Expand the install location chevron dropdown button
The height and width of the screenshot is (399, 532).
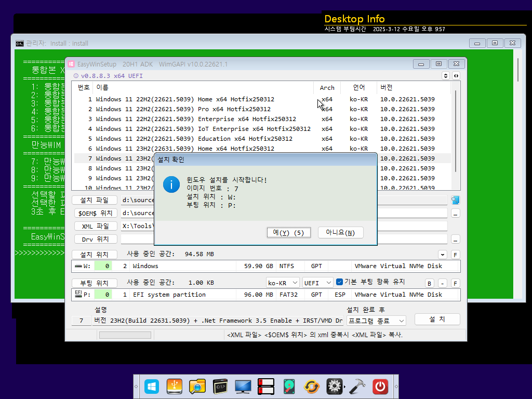443,255
